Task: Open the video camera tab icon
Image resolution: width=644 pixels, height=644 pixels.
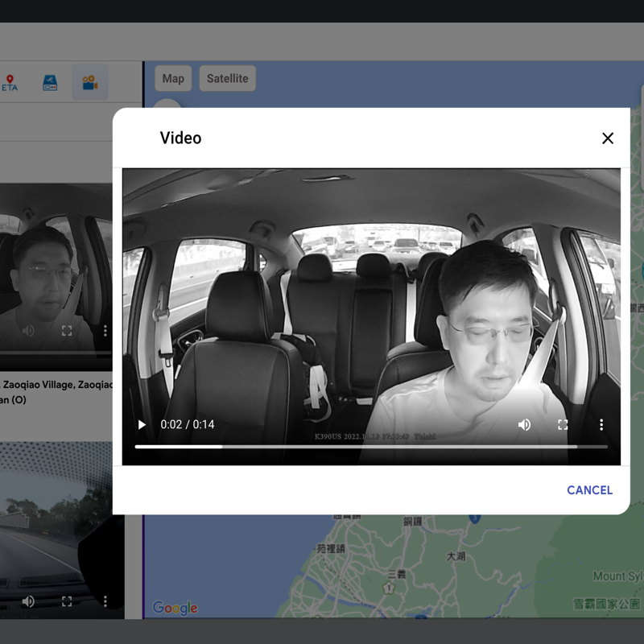Action: click(89, 83)
